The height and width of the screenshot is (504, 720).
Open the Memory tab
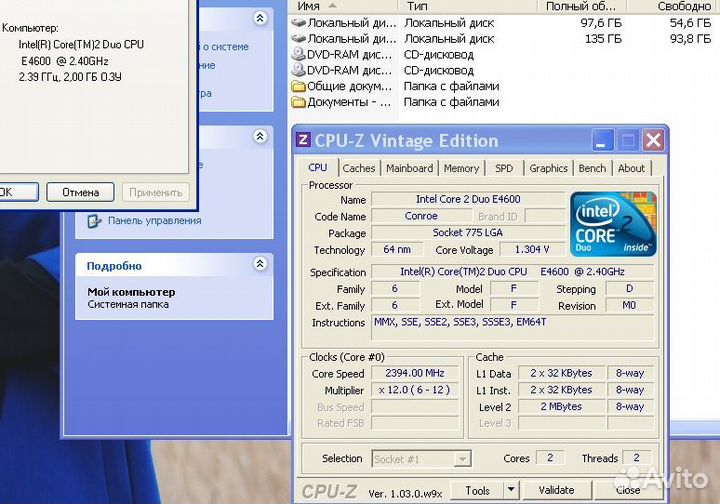point(461,168)
